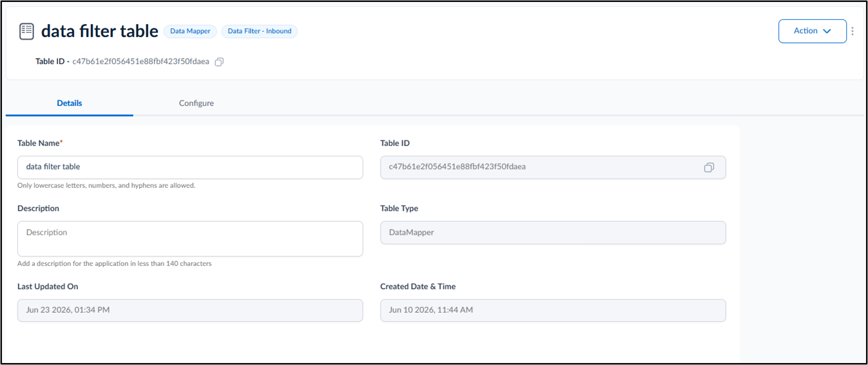Expand the Action dropdown button
The width and height of the screenshot is (868, 365).
812,31
